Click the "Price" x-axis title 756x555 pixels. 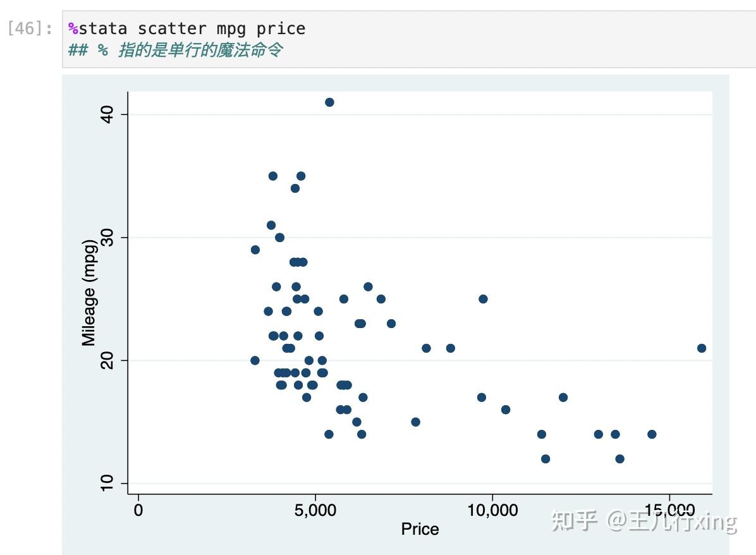420,529
